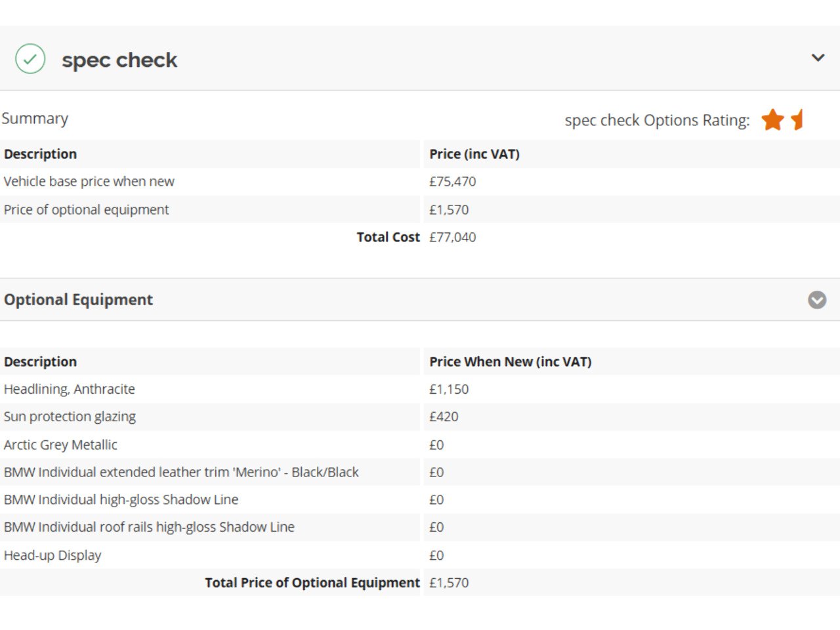Select the Headlining, Anthracite row
Image resolution: width=840 pixels, height=630 pixels.
[x=70, y=389]
